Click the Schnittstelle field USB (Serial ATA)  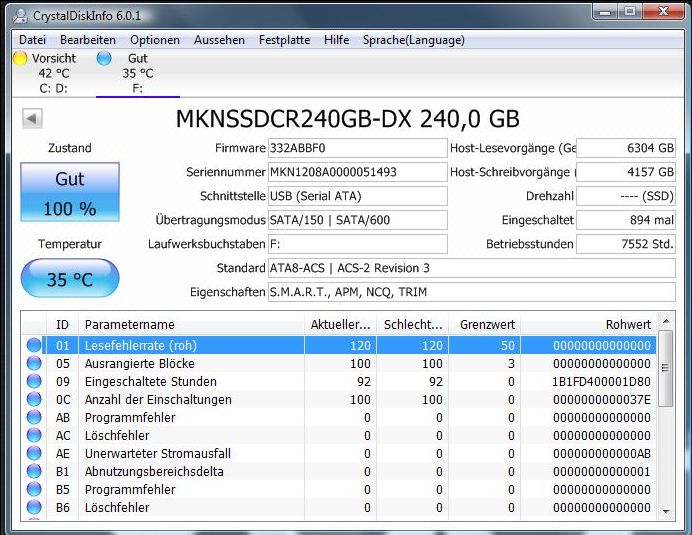coord(357,196)
